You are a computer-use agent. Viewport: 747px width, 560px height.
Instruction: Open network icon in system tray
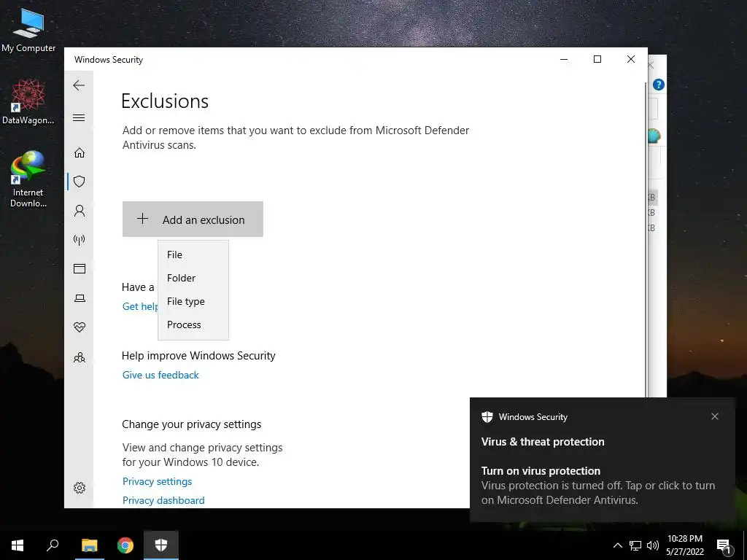click(635, 545)
